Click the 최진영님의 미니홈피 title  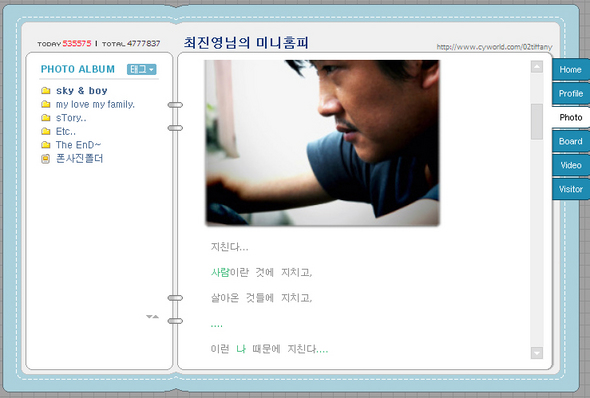(246, 43)
